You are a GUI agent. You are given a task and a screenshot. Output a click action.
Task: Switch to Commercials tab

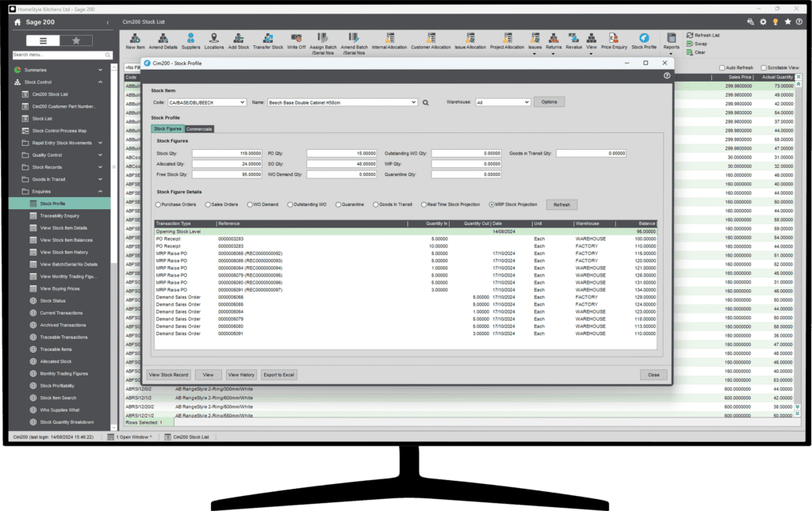tap(199, 129)
